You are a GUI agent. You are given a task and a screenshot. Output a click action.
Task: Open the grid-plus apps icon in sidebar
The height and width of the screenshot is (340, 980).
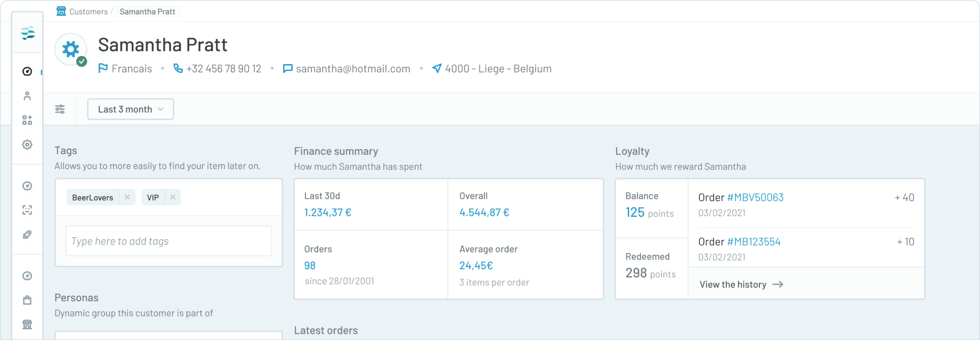pos(27,120)
